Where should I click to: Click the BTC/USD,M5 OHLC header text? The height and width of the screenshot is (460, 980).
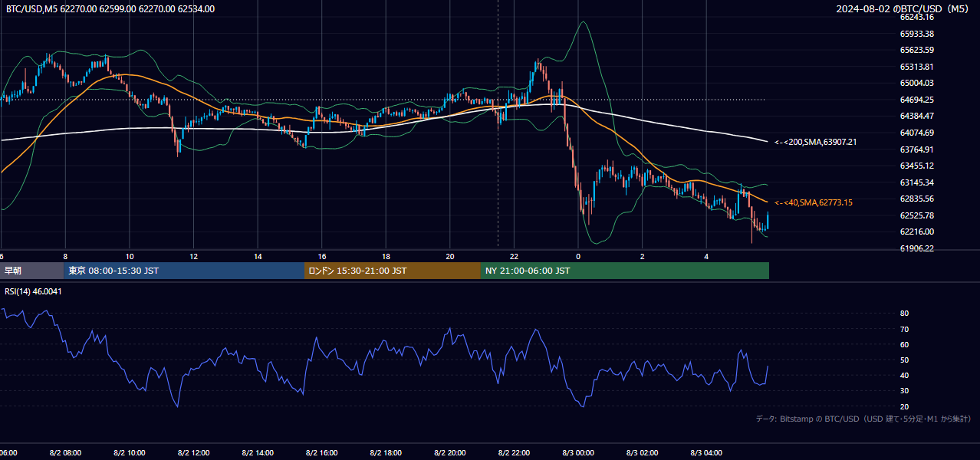coord(110,9)
